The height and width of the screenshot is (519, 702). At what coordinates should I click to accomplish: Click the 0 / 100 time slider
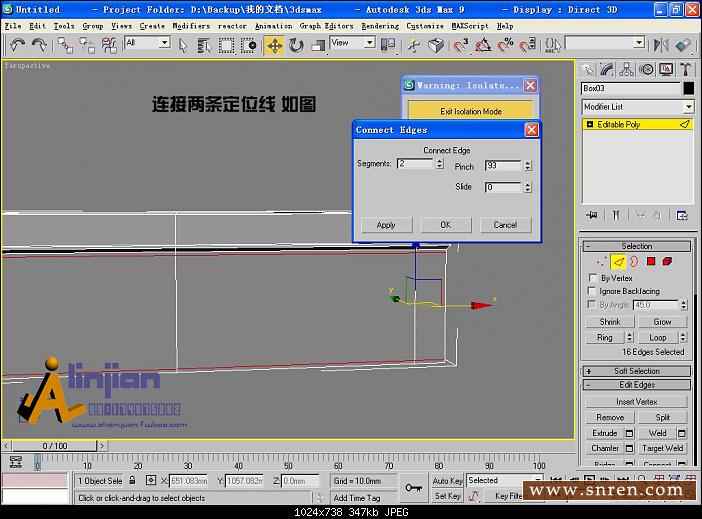point(55,446)
